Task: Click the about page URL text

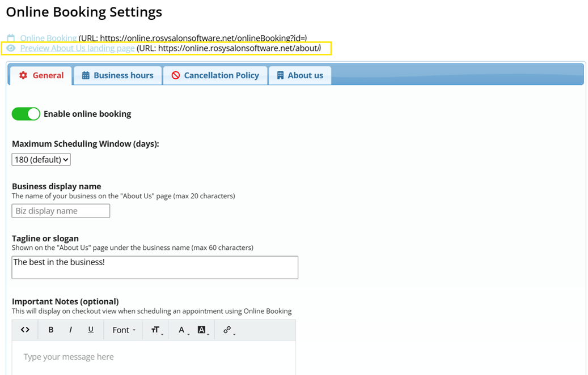Action: (229, 48)
